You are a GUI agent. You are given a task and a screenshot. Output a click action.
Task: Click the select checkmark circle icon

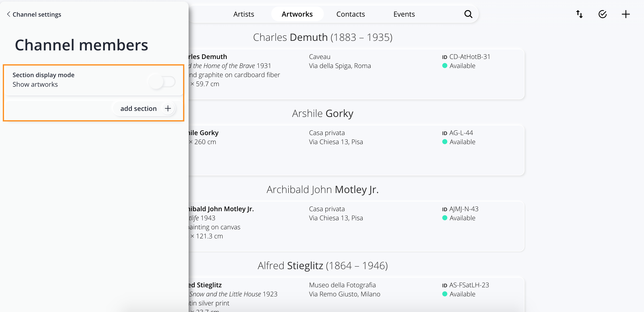(x=603, y=14)
